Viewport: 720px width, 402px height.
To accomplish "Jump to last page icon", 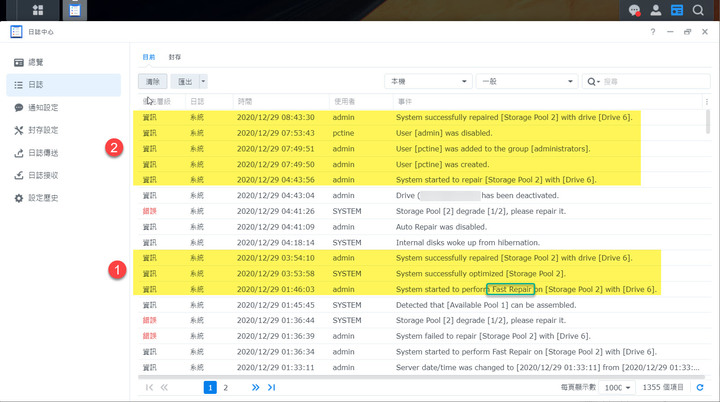I will [271, 387].
